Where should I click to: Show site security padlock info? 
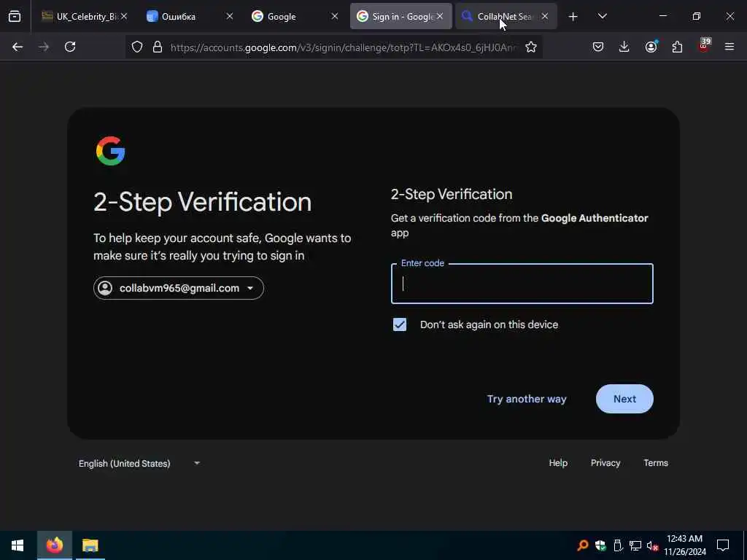(158, 47)
